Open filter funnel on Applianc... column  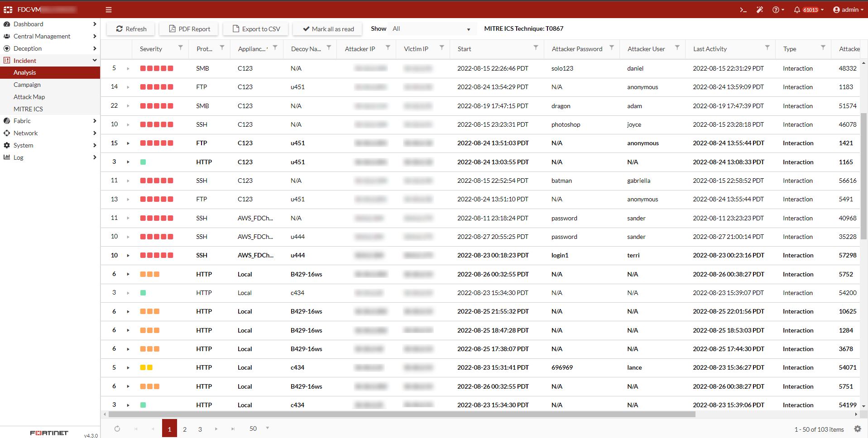pyautogui.click(x=275, y=48)
